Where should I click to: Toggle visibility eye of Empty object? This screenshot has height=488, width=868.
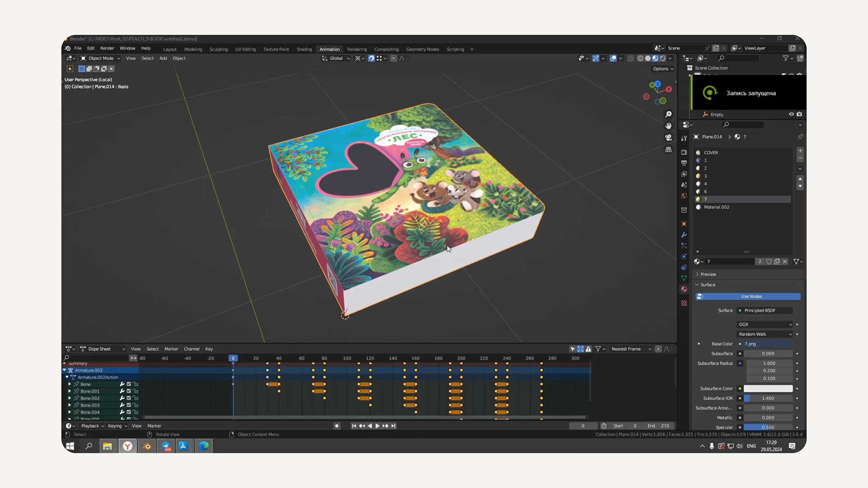[x=791, y=114]
